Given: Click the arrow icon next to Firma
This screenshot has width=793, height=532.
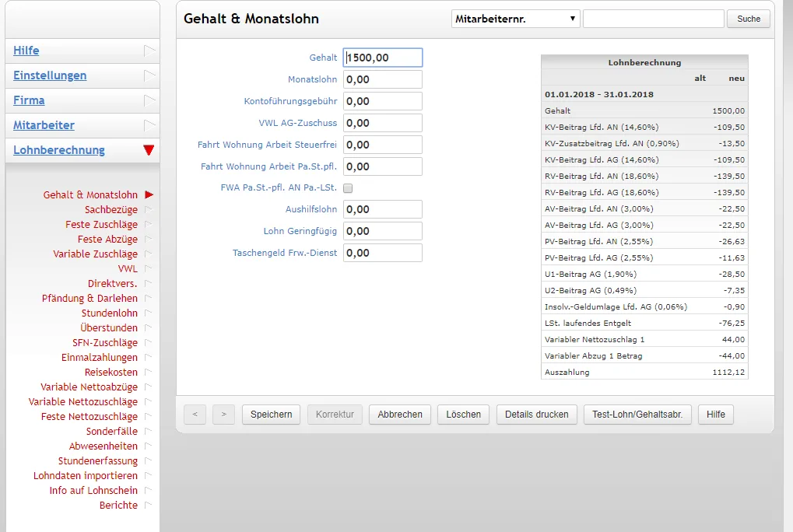Looking at the screenshot, I should (149, 100).
